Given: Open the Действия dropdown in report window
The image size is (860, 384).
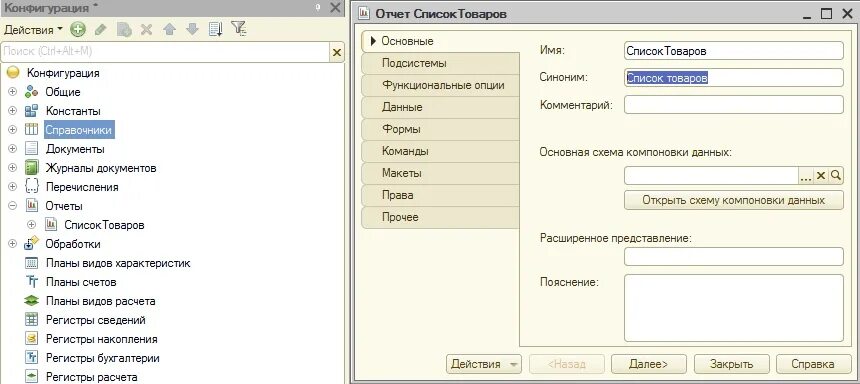Looking at the screenshot, I should 483,364.
